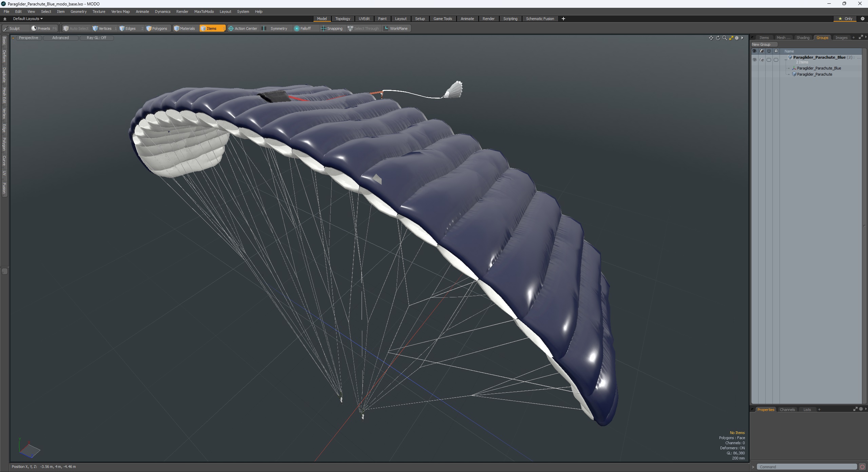
Task: Add a new layout tab with plus
Action: coord(563,19)
